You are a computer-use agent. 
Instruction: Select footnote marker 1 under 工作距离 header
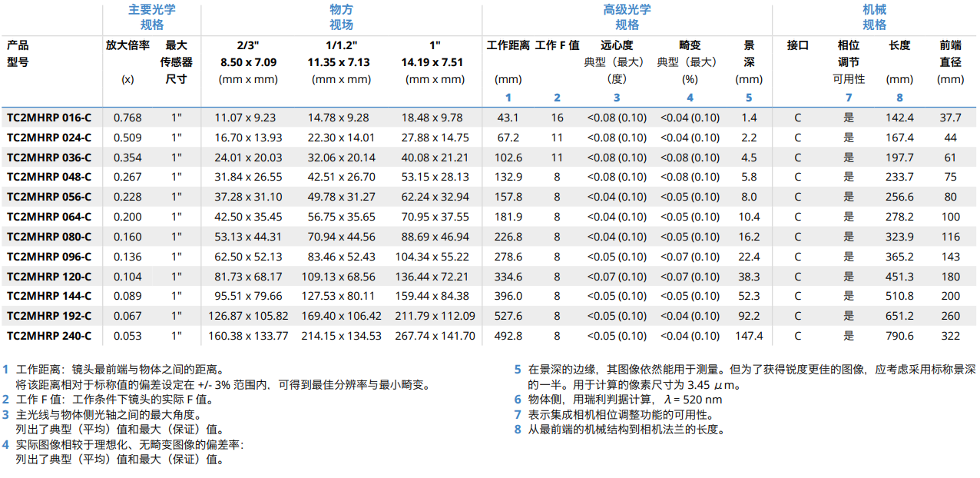[x=508, y=98]
